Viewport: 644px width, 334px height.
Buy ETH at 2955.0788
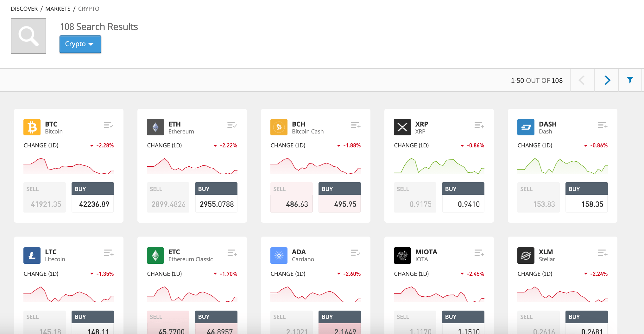tap(216, 197)
